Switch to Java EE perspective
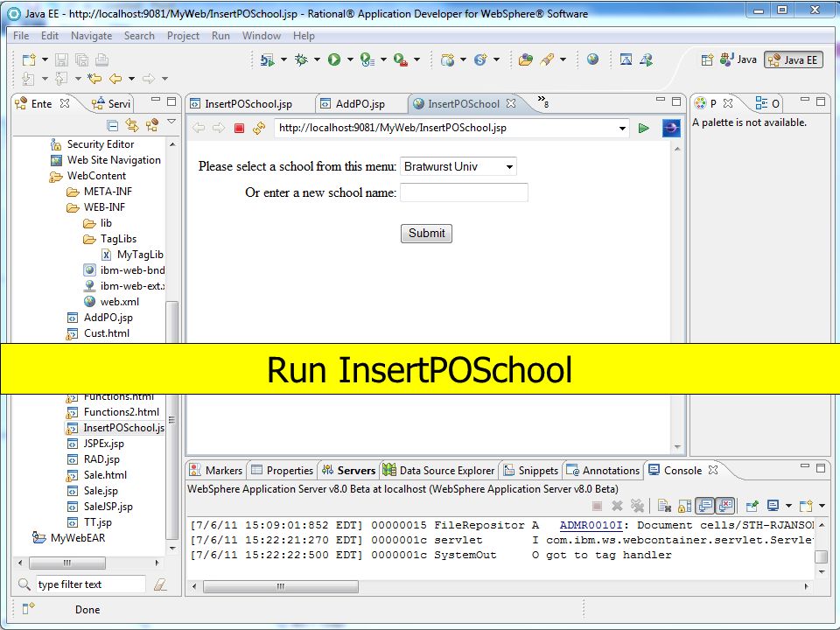Image resolution: width=840 pixels, height=630 pixels. click(x=793, y=59)
